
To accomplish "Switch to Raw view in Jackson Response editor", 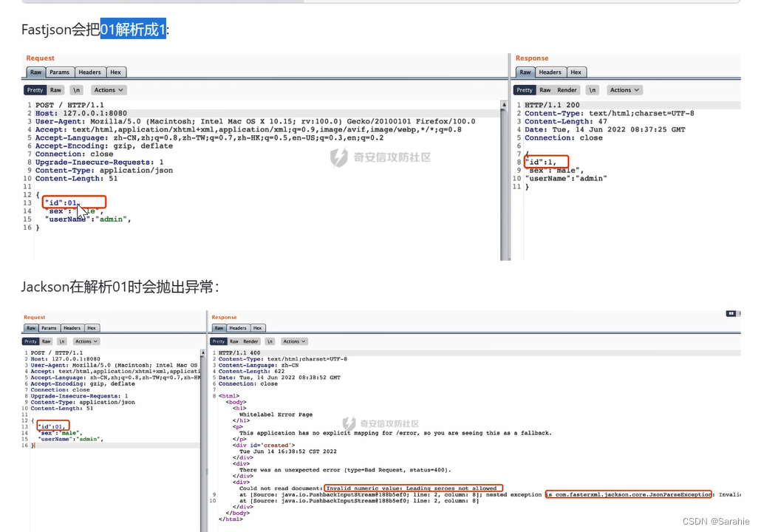I will click(x=234, y=341).
